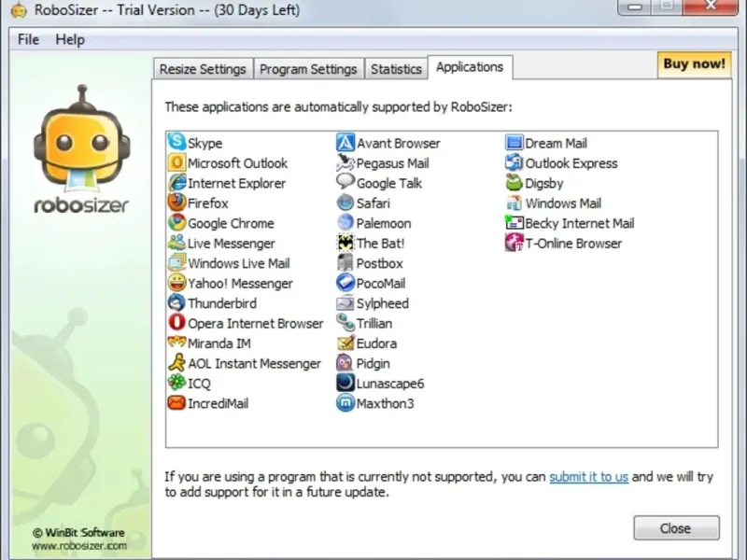
Task: Click the Pidgin icon
Action: [345, 362]
